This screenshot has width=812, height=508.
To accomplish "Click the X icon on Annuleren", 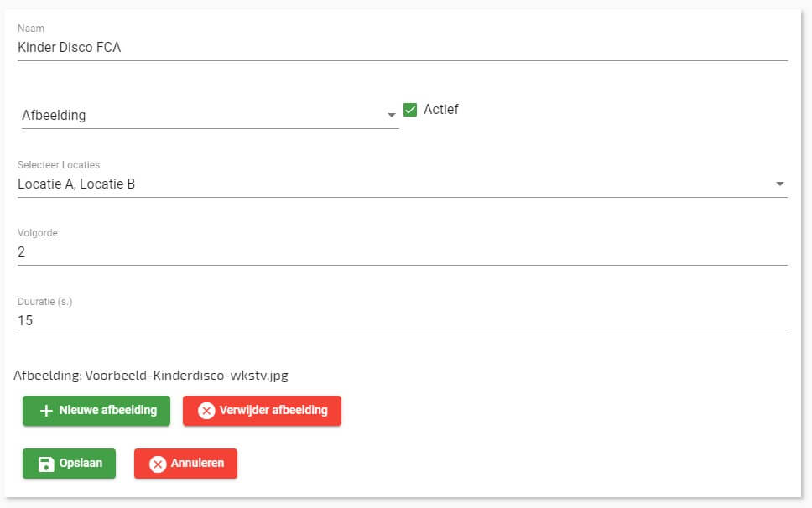I will [x=158, y=464].
